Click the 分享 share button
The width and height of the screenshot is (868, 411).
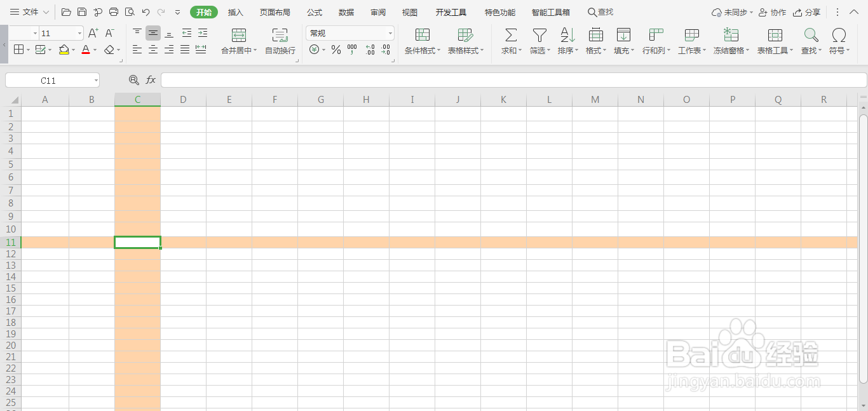[x=807, y=12]
